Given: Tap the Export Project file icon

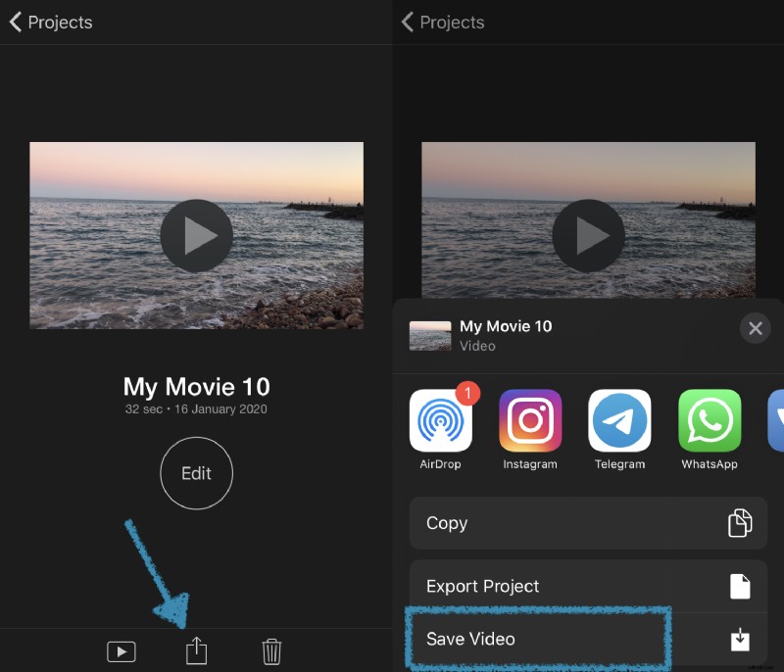Looking at the screenshot, I should pyautogui.click(x=740, y=585).
